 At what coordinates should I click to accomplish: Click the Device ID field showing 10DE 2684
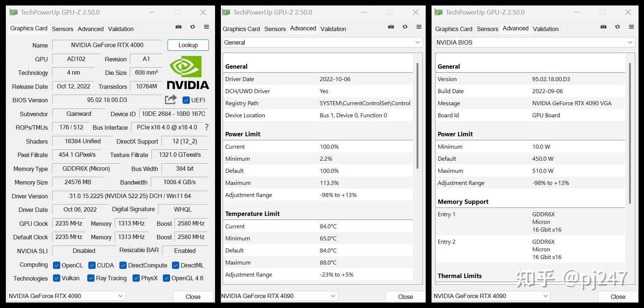[x=174, y=114]
